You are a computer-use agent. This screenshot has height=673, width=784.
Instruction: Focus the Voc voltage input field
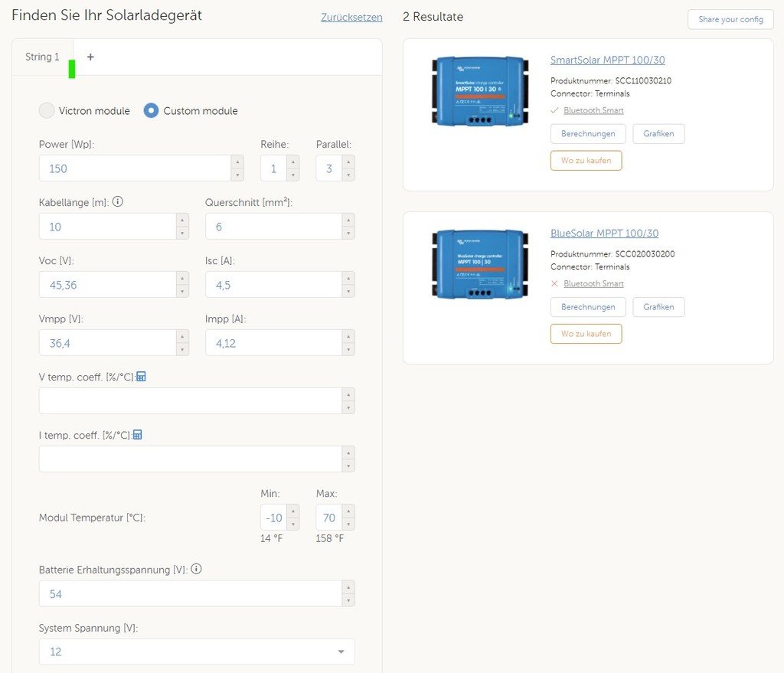coord(107,285)
